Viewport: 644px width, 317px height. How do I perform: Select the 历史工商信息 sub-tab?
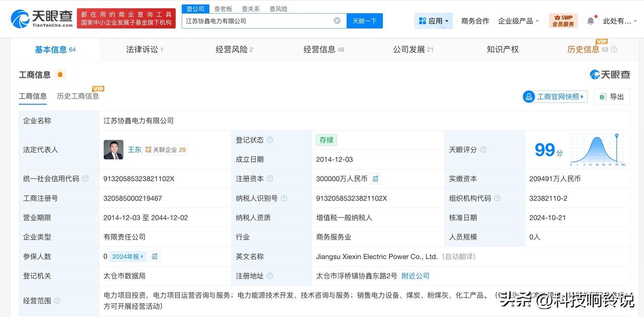(78, 96)
